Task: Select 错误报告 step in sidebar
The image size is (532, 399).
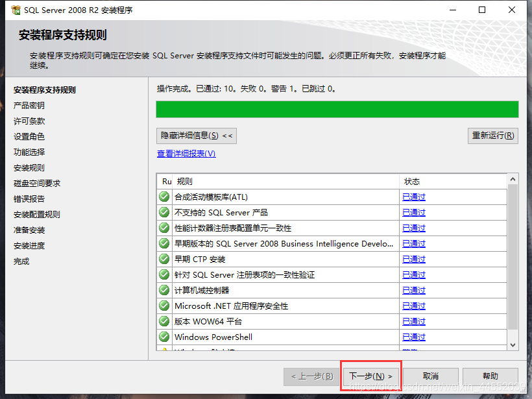Action: 29,199
